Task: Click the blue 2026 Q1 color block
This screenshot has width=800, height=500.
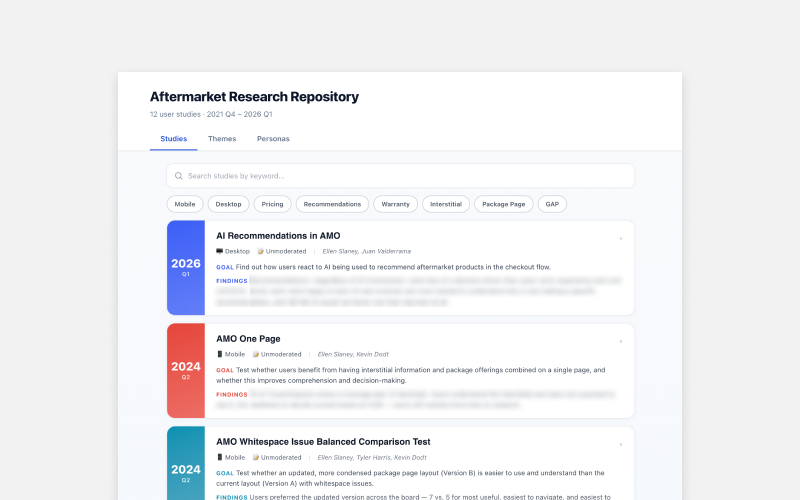Action: [x=186, y=267]
